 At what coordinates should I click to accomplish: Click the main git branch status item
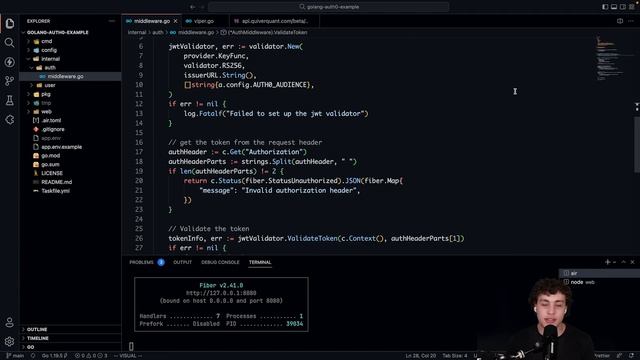pyautogui.click(x=16, y=356)
